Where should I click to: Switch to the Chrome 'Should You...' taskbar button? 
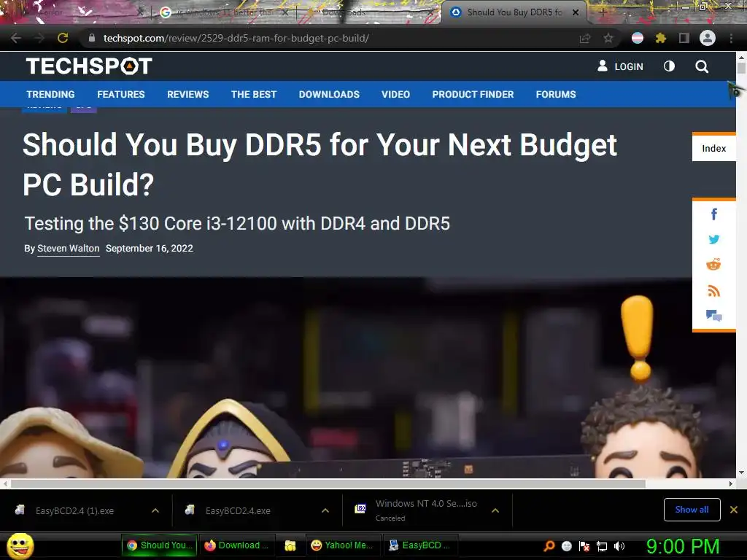click(x=160, y=545)
